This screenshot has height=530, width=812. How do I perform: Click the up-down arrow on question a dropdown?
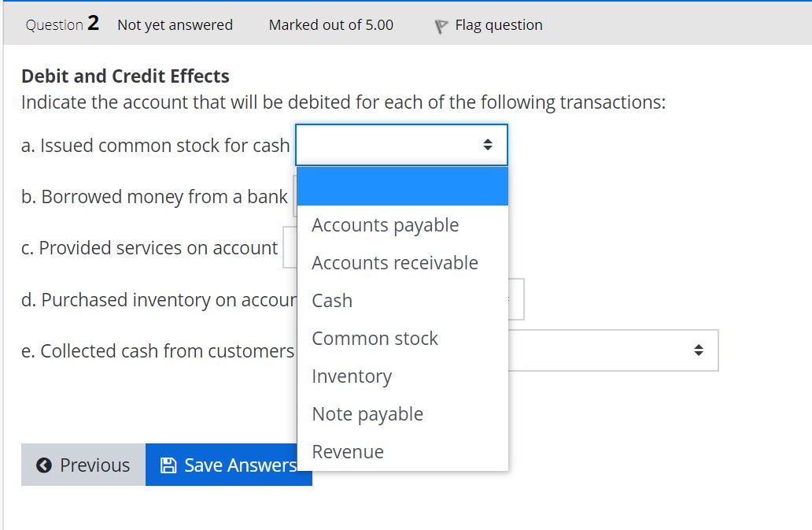[x=488, y=145]
